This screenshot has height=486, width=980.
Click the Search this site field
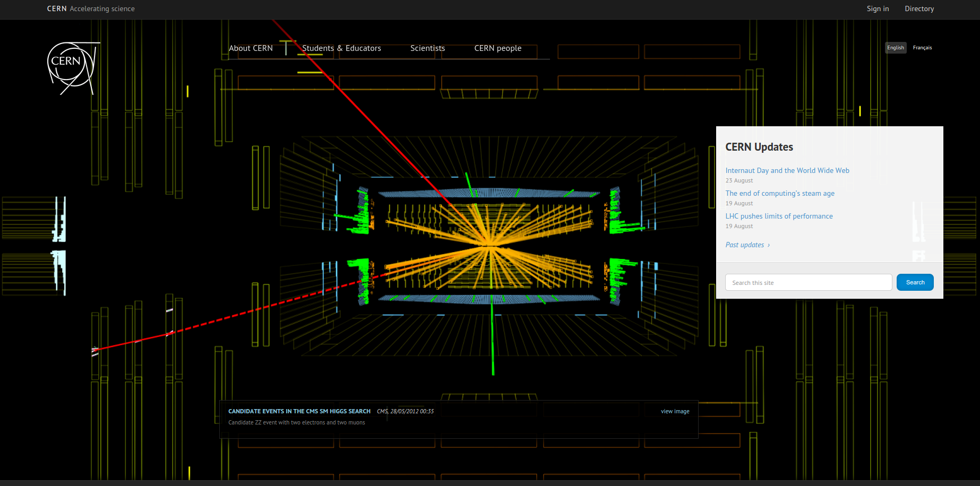[x=808, y=282]
